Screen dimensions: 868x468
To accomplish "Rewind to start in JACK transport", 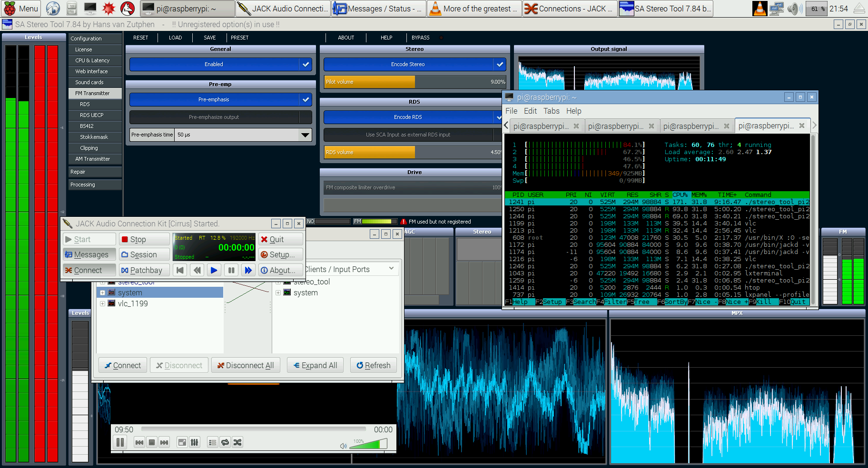I will pos(180,270).
